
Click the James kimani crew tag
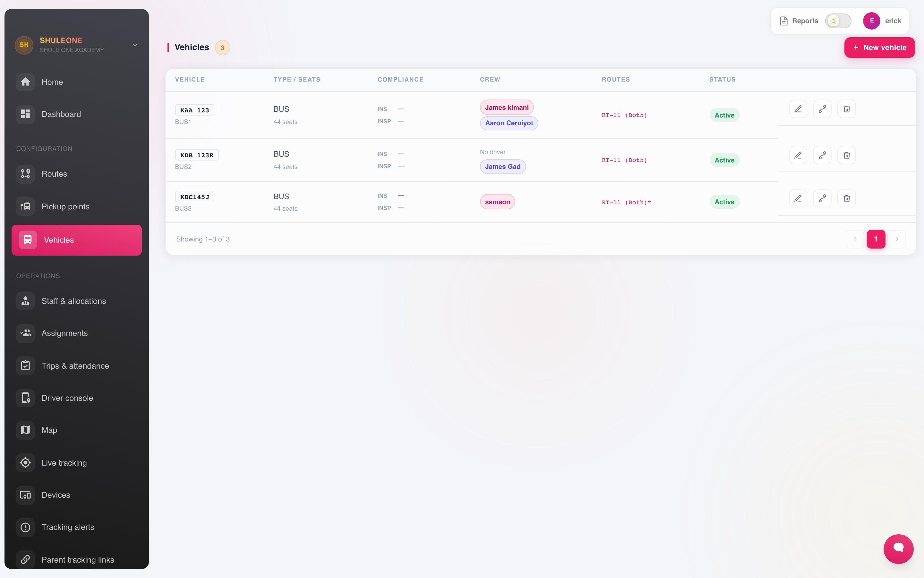tap(507, 108)
